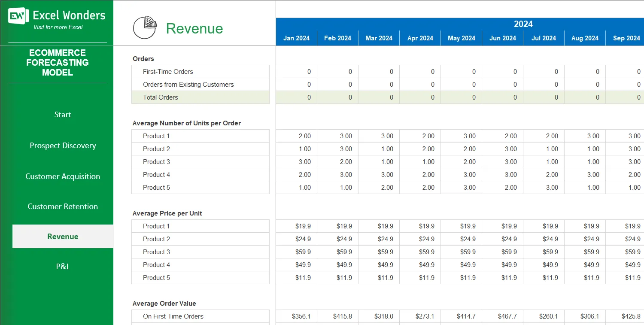Open the Start page from the sidebar
644x325 pixels.
63,115
